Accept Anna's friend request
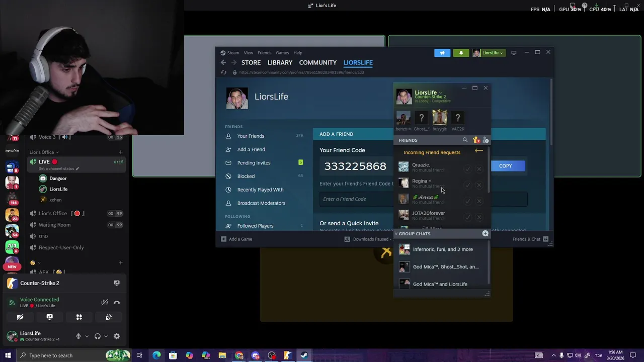 pyautogui.click(x=467, y=201)
